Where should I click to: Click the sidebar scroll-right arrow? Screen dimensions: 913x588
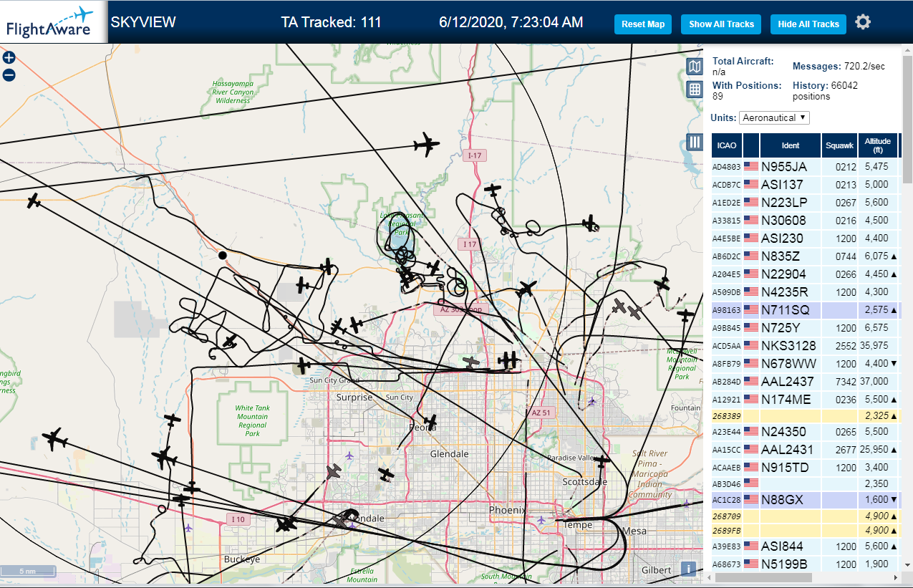click(895, 577)
